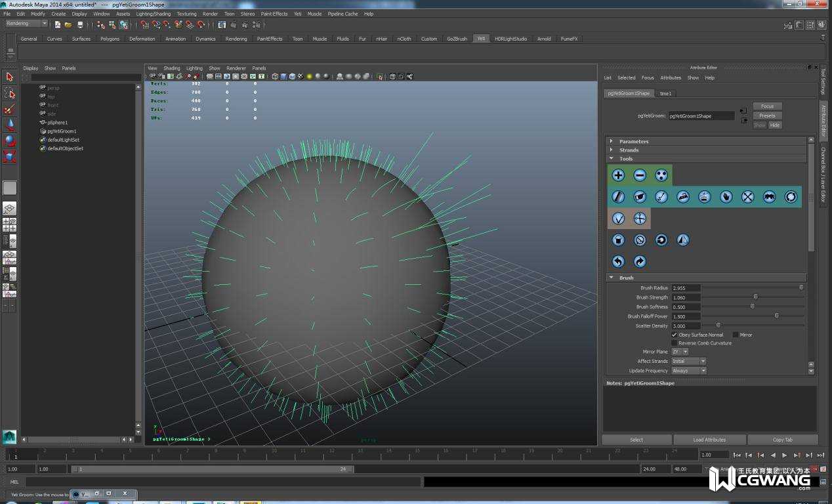Expand the Parameters section

pyautogui.click(x=634, y=141)
